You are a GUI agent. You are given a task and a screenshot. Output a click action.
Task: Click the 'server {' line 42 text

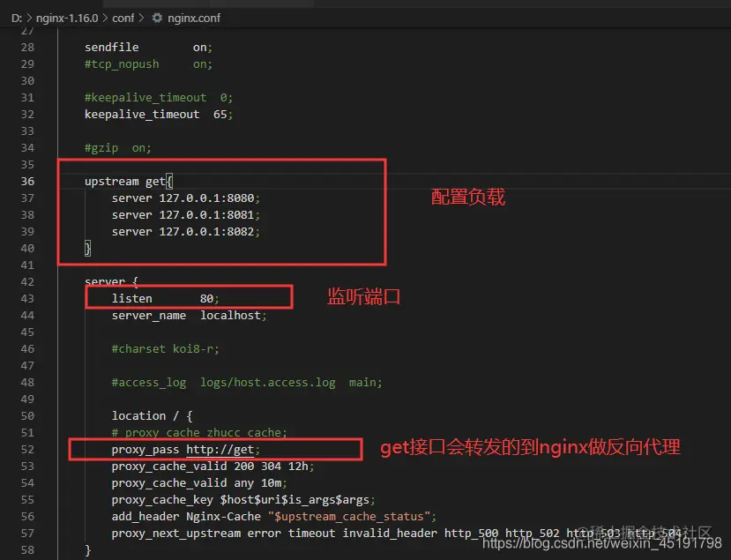[111, 281]
